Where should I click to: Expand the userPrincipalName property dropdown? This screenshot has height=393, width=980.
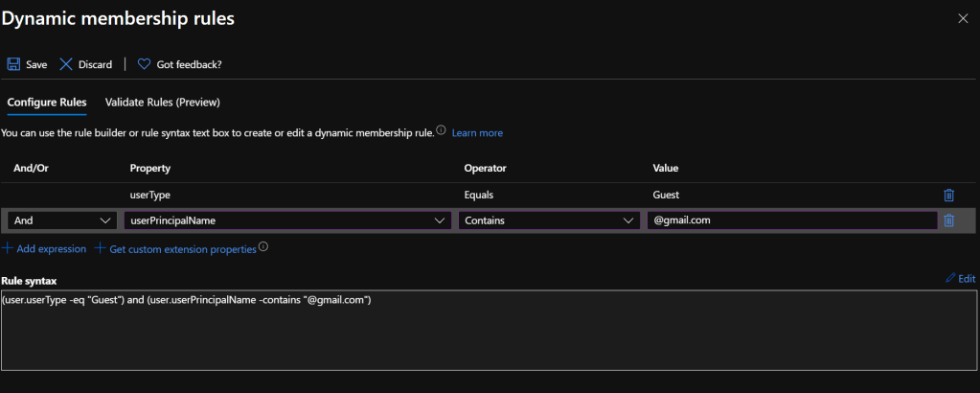pyautogui.click(x=287, y=220)
